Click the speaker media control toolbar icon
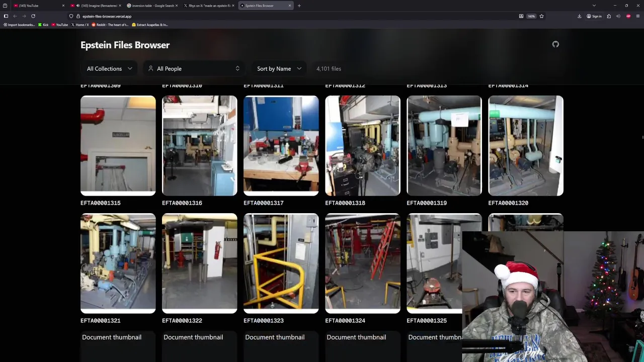The image size is (644, 362). tap(618, 16)
